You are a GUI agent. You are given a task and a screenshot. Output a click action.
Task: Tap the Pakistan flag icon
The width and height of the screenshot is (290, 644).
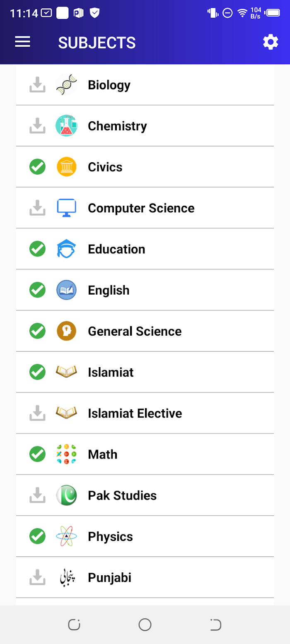pos(66,495)
